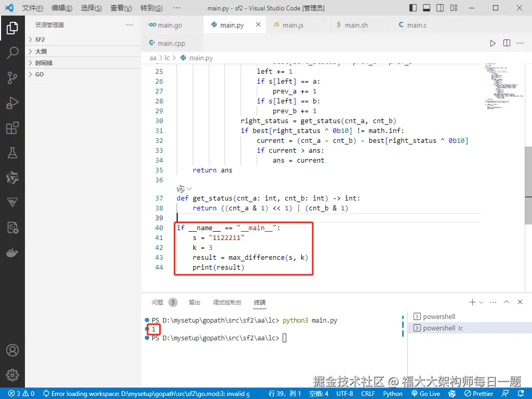Open the Manage gear settings
Image resolution: width=532 pixels, height=399 pixels.
click(x=12, y=375)
